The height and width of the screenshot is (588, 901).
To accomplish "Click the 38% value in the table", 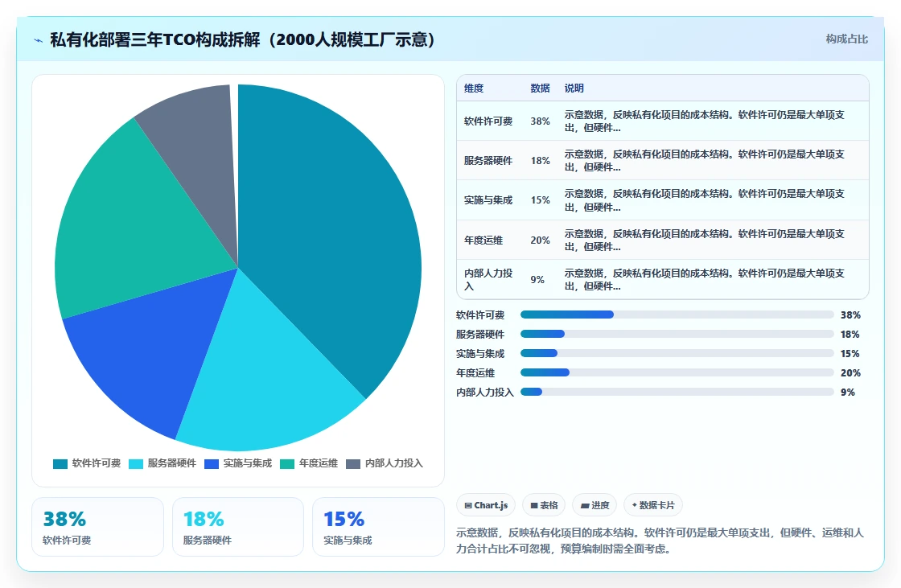I will tap(540, 121).
